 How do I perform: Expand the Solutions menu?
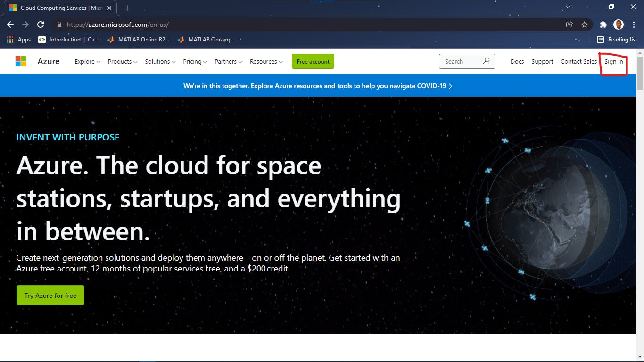(160, 61)
